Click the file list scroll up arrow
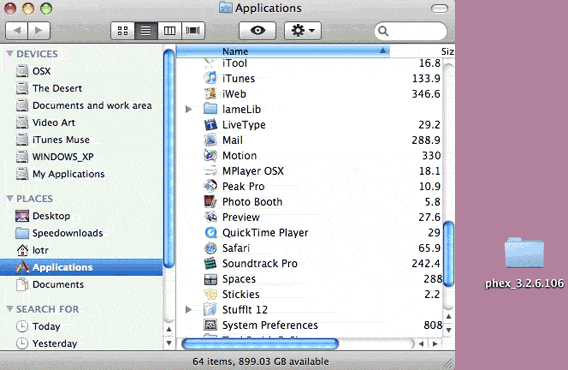This screenshot has width=568, height=370. (x=448, y=316)
